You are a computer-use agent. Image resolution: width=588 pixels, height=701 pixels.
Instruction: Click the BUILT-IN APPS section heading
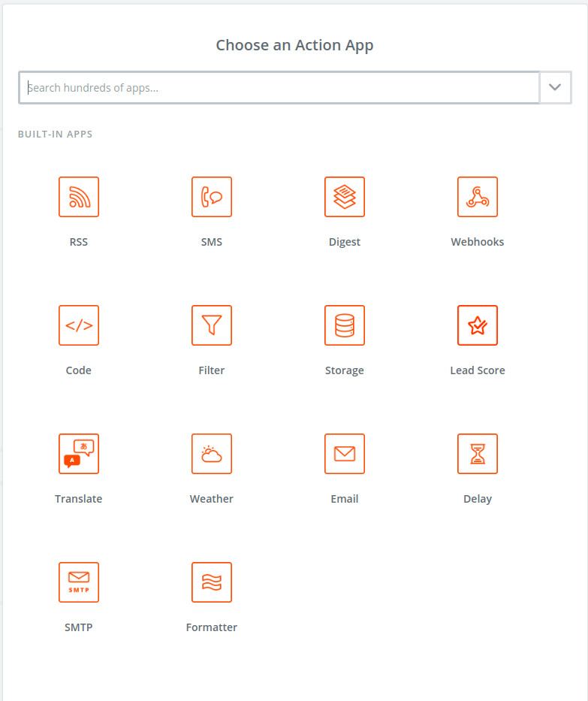pyautogui.click(x=55, y=134)
